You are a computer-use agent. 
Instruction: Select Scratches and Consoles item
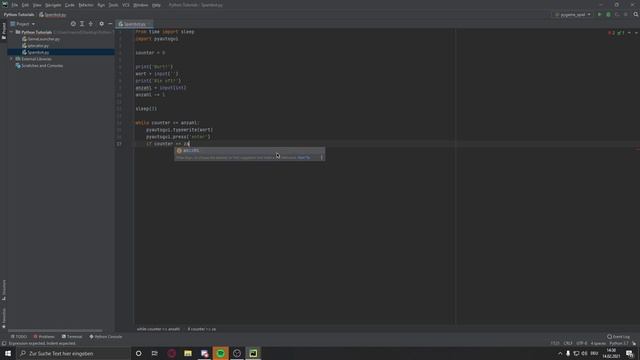tap(42, 65)
